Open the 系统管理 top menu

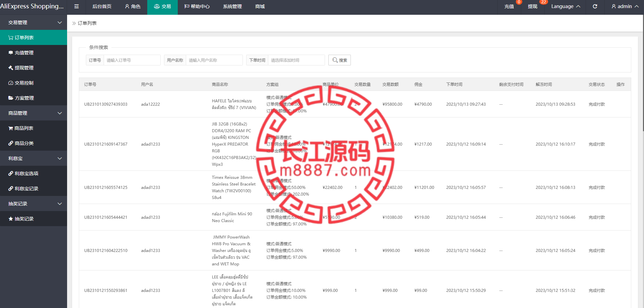(232, 6)
